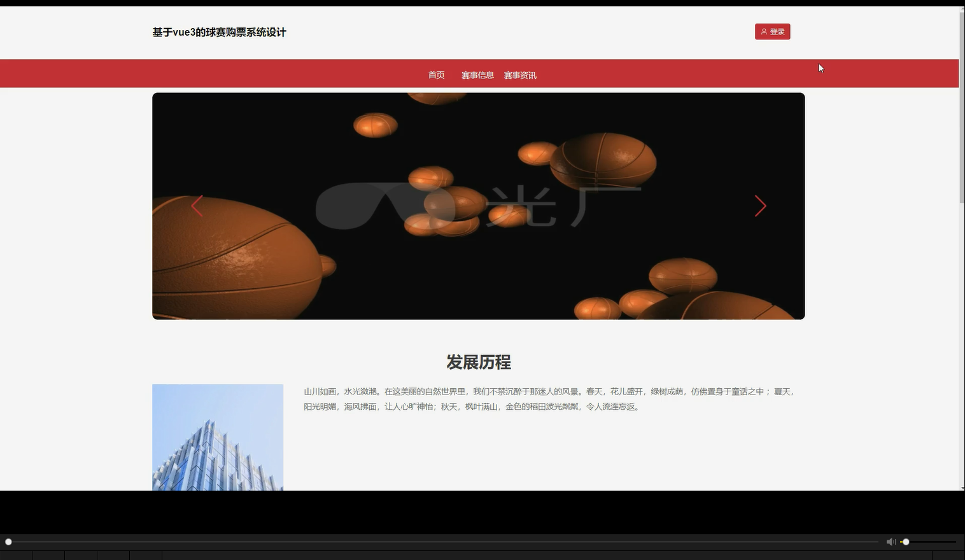
Task: Go back a slide using the left arrow
Action: [197, 206]
